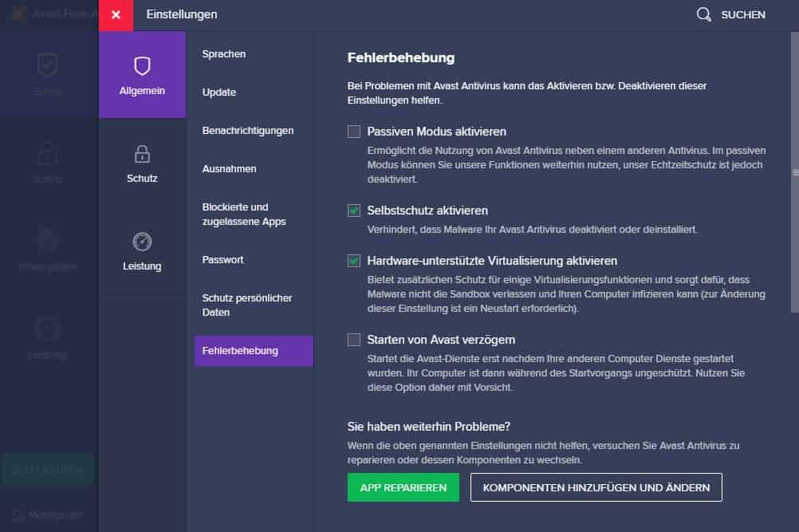Open the Ausnahmen section
The image size is (799, 532).
coord(230,168)
